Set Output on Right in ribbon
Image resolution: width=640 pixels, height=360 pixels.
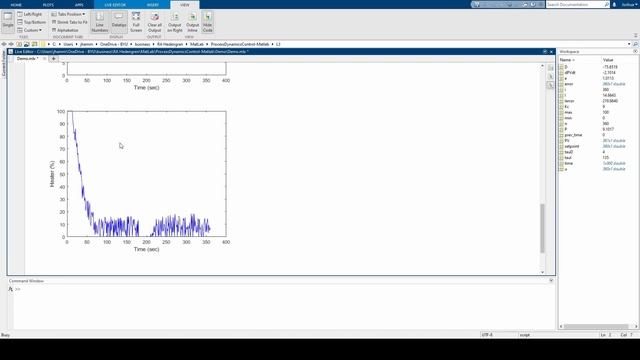tap(175, 22)
